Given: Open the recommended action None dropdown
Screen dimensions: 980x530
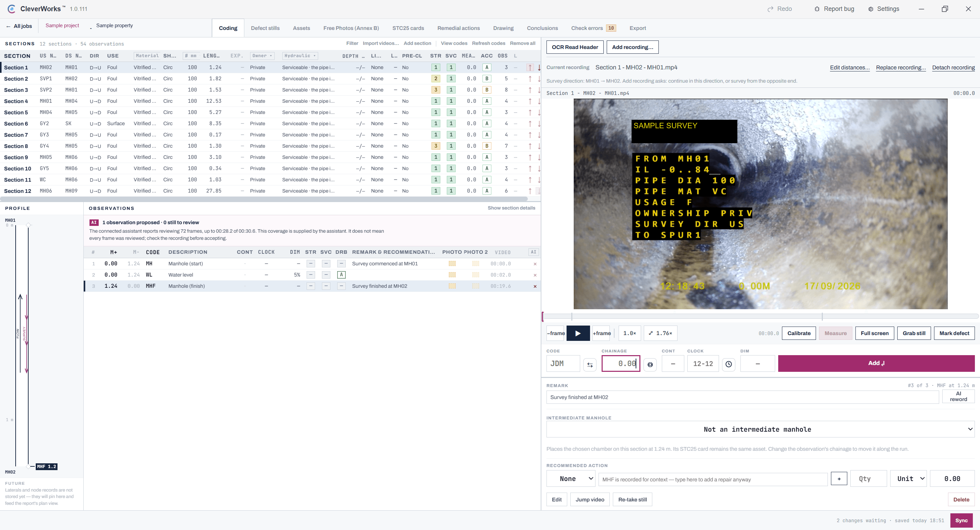Looking at the screenshot, I should (x=571, y=479).
